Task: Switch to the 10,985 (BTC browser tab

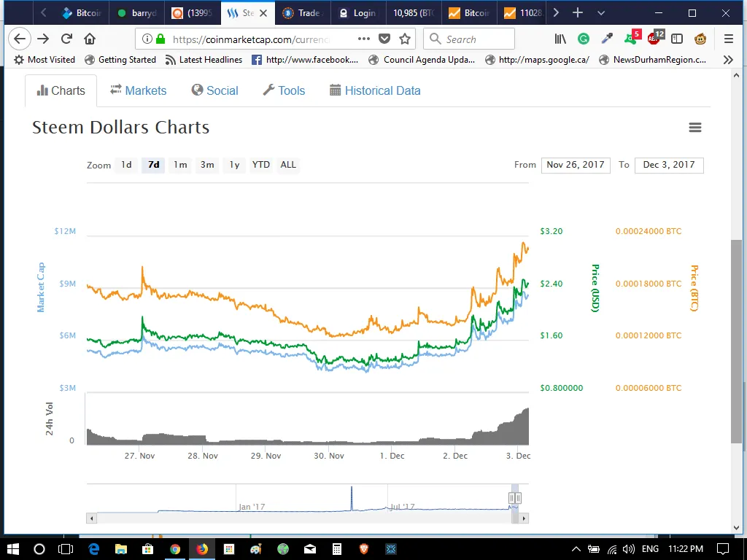Action: click(414, 13)
